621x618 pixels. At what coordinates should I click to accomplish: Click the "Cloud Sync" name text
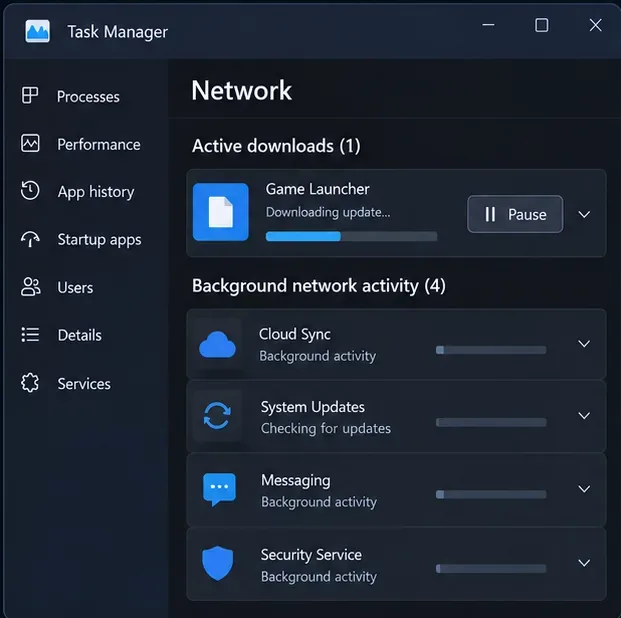(295, 334)
